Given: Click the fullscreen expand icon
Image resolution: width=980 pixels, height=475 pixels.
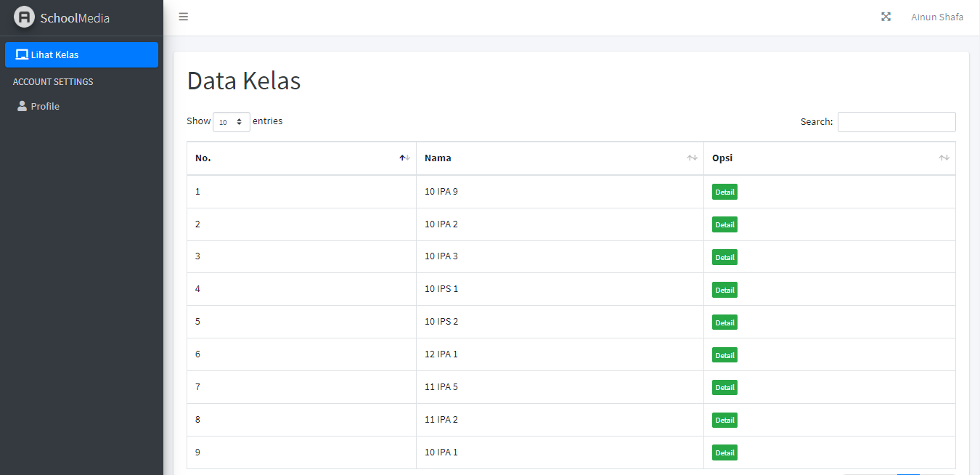Looking at the screenshot, I should coord(886,16).
